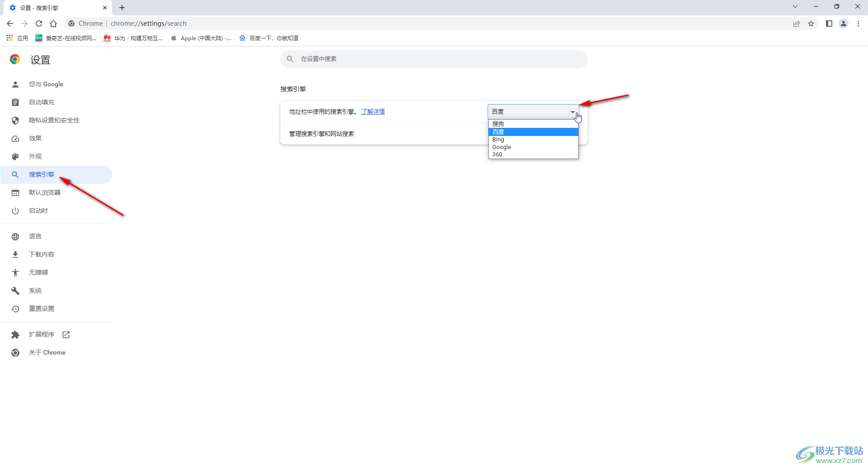Image resolution: width=868 pixels, height=468 pixels.
Task: Collapse the 百度 search engine dropdown
Action: click(533, 112)
